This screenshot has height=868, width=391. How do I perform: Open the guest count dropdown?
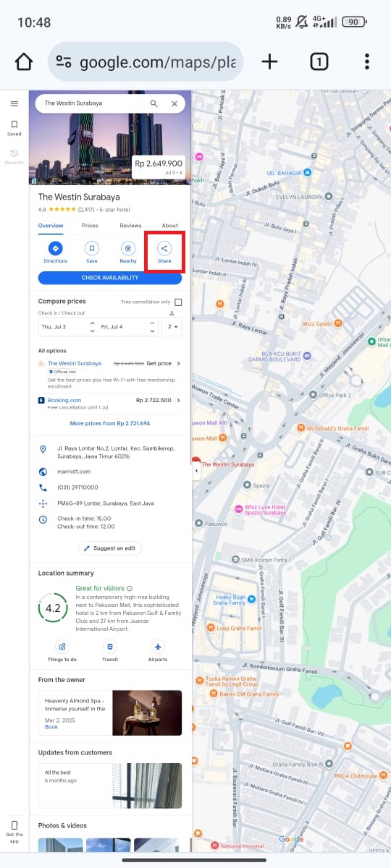172,327
